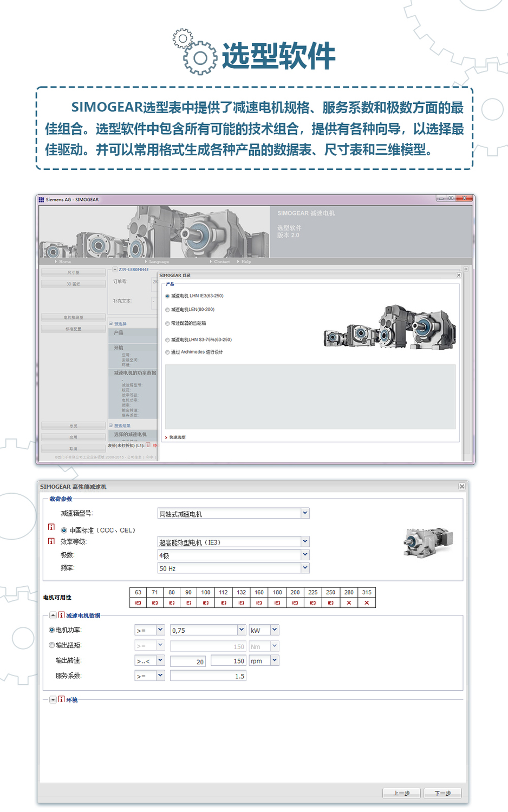Click the frame size 200 header cell
Image resolution: width=508 pixels, height=812 pixels.
(295, 592)
